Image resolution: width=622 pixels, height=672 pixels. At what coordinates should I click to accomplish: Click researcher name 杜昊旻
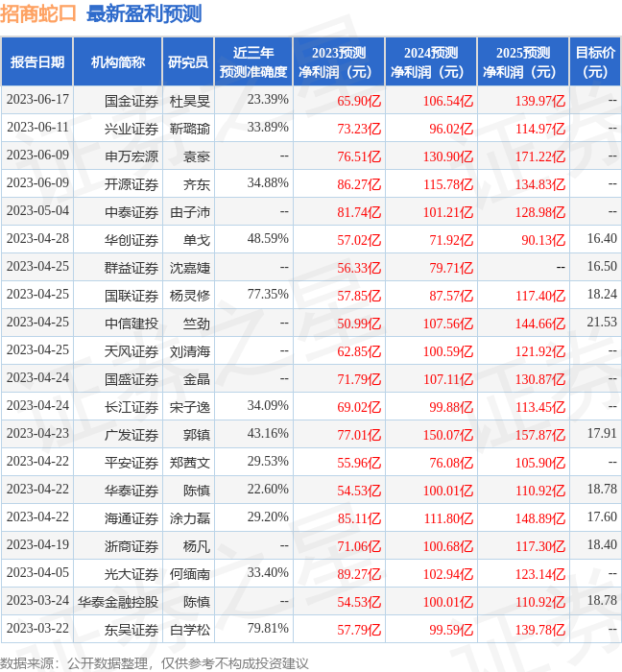[x=190, y=102]
